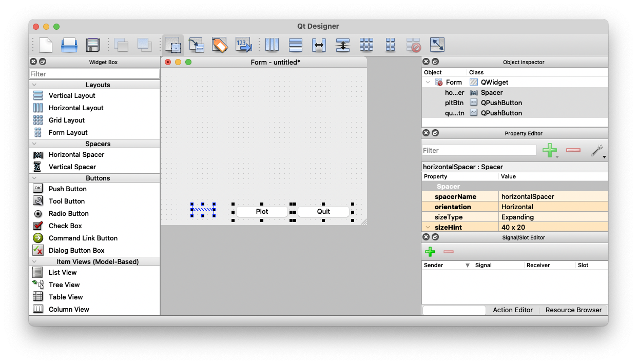Open the orientation Horizontal value dropdown
Screen dimensions: 637x364
[553, 207]
